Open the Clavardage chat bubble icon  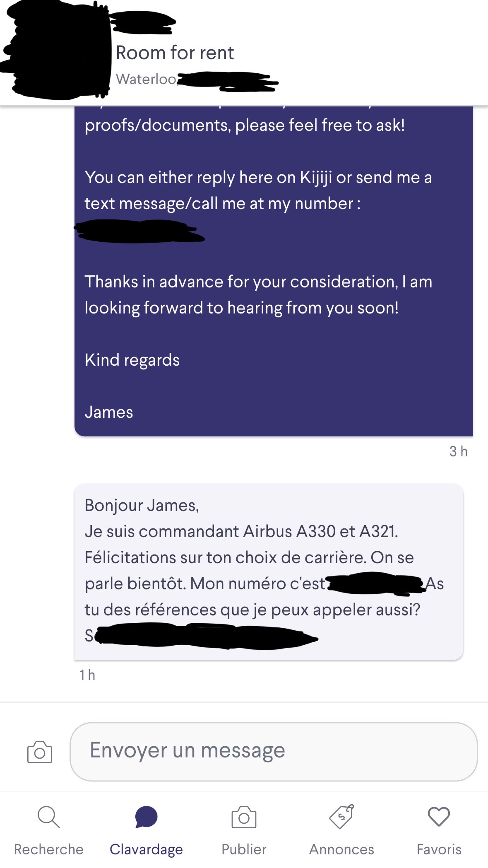click(x=146, y=817)
